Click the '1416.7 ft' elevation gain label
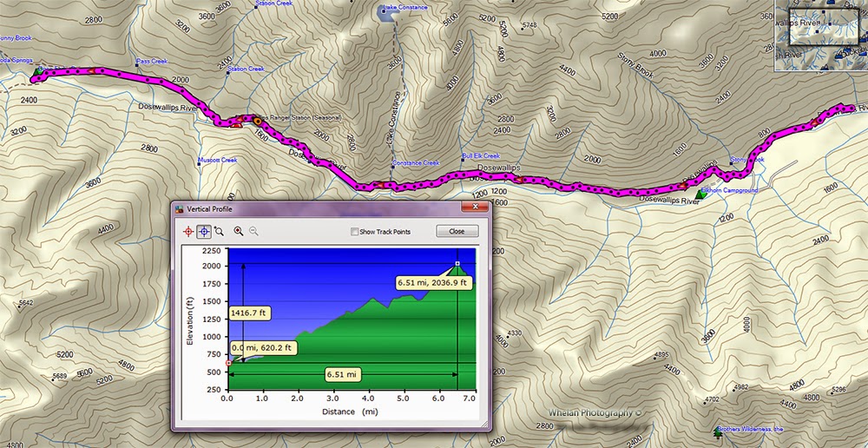This screenshot has width=868, height=448. [249, 313]
